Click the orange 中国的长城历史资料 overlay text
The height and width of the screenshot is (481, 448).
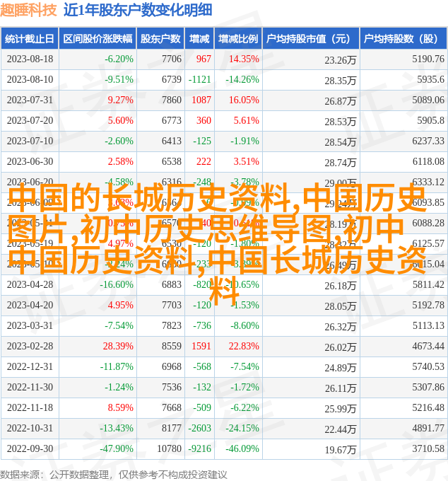click(x=148, y=199)
